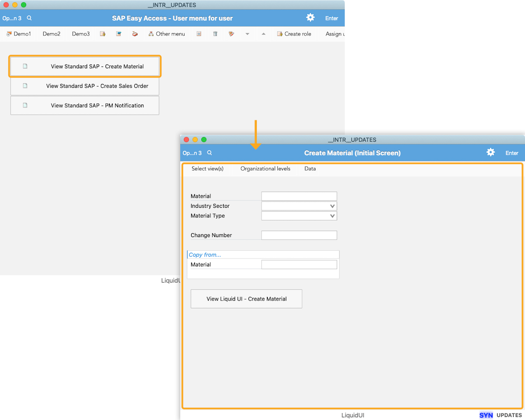This screenshot has width=525, height=420.
Task: Click the search icon in the SAP Easy Access header
Action: [x=29, y=18]
